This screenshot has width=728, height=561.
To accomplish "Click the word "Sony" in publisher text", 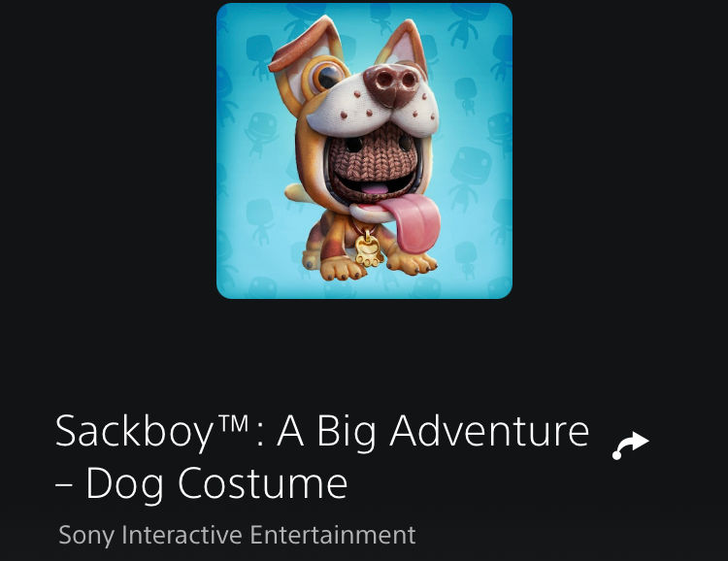I will pos(86,536).
